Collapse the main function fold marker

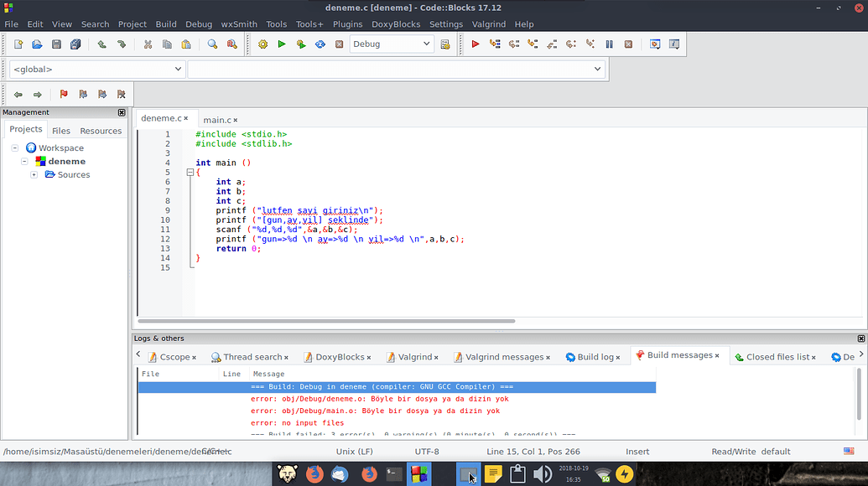point(190,172)
